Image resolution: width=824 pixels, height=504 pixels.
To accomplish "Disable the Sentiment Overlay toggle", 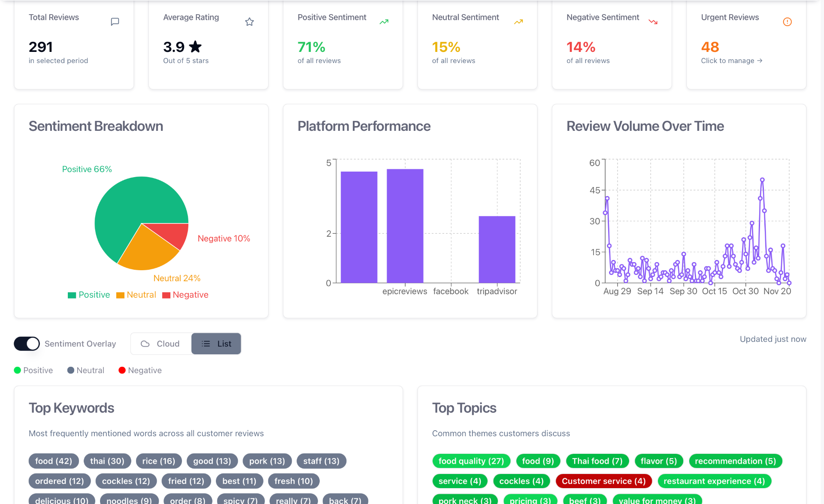I will (x=27, y=344).
